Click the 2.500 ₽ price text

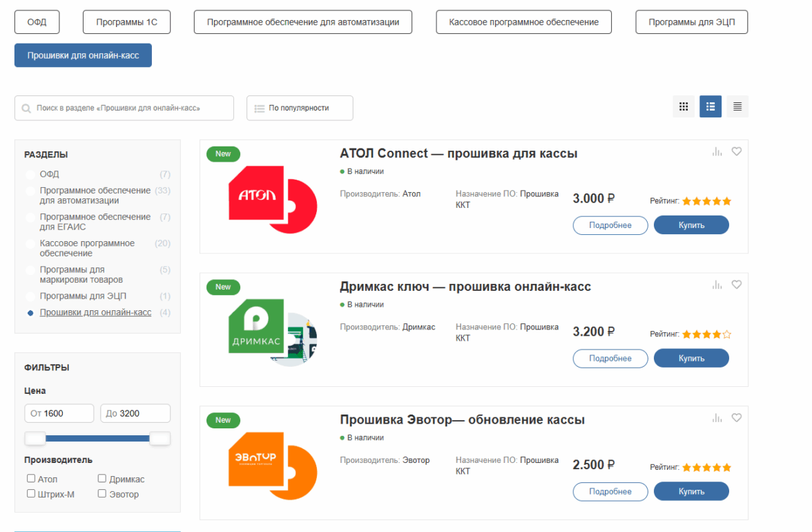point(594,465)
